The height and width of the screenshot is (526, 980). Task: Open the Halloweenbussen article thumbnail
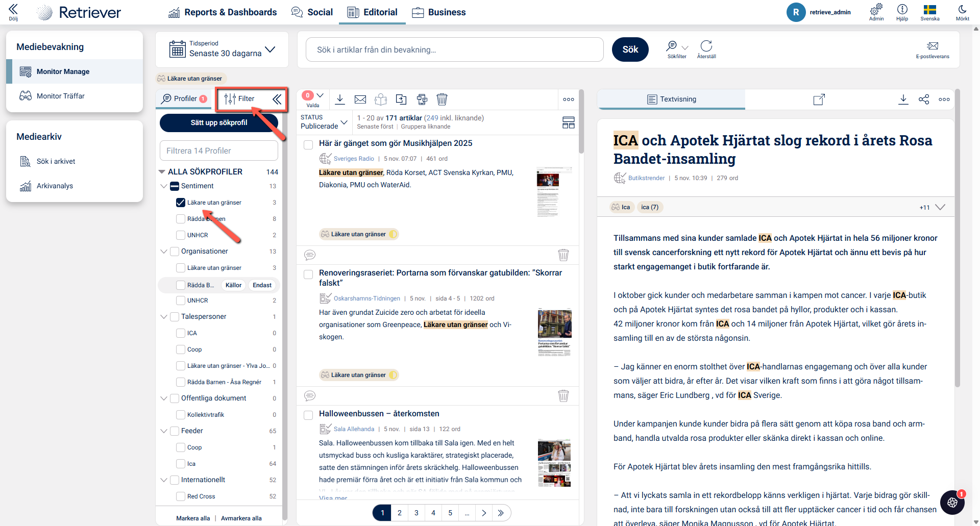(x=554, y=463)
